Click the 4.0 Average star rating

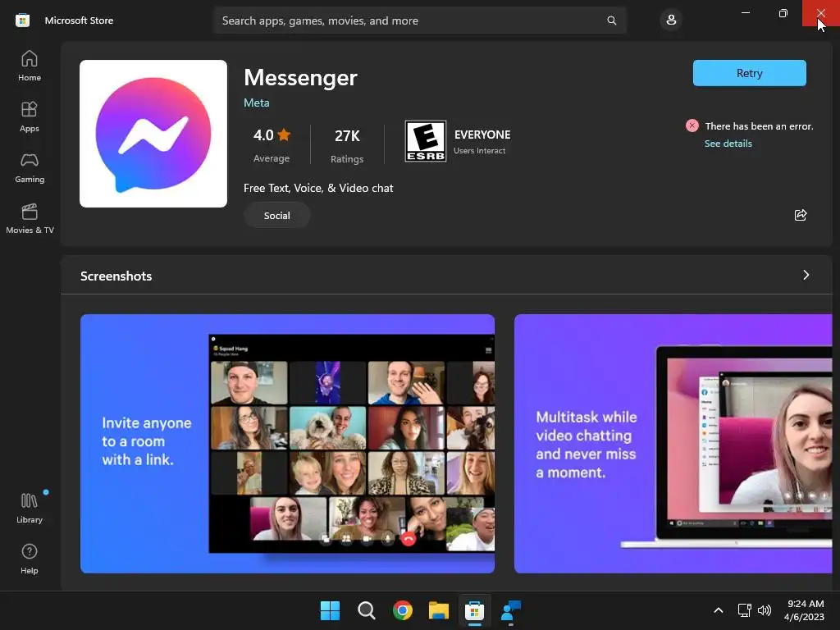[272, 144]
